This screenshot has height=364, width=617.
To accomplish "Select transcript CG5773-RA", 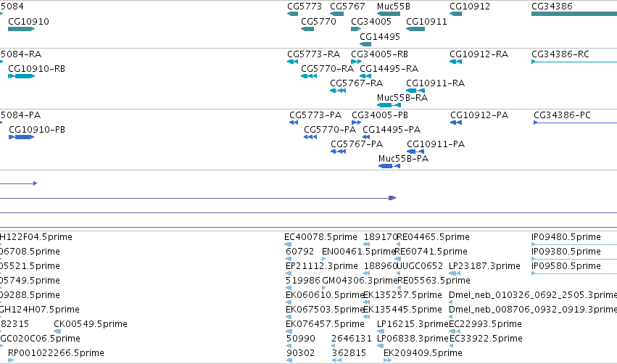I will 313,54.
